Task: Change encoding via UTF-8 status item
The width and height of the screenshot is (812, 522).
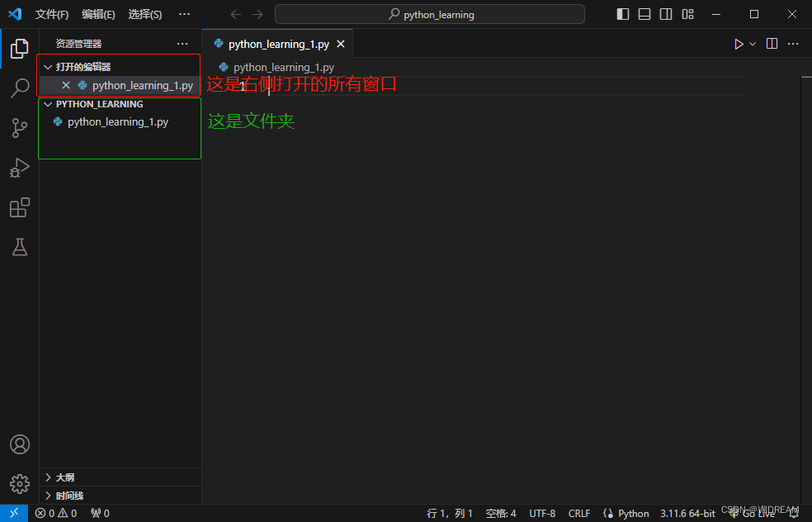Action: coord(542,513)
